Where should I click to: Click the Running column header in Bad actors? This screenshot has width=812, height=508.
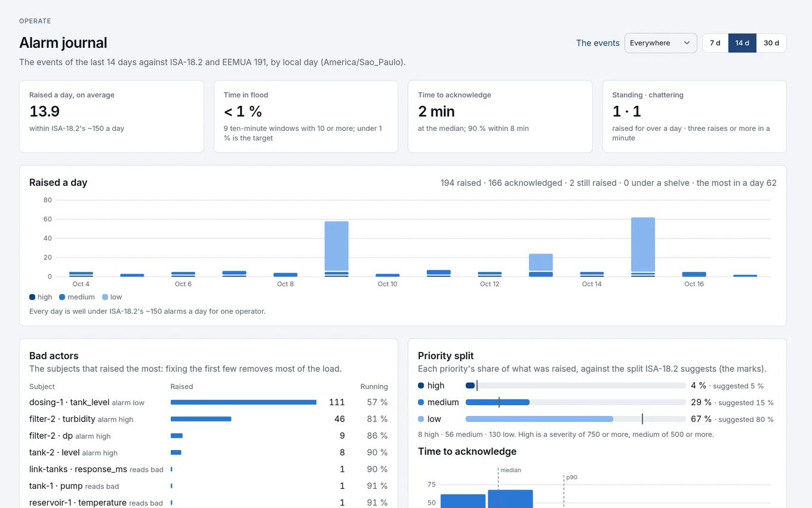pos(374,387)
